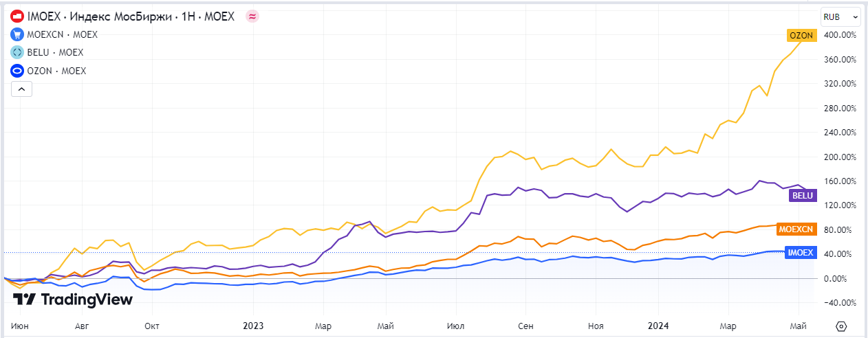Screen dimensions: 868x338
Task: Collapse the legend with the chevron-up button
Action: pos(21,89)
